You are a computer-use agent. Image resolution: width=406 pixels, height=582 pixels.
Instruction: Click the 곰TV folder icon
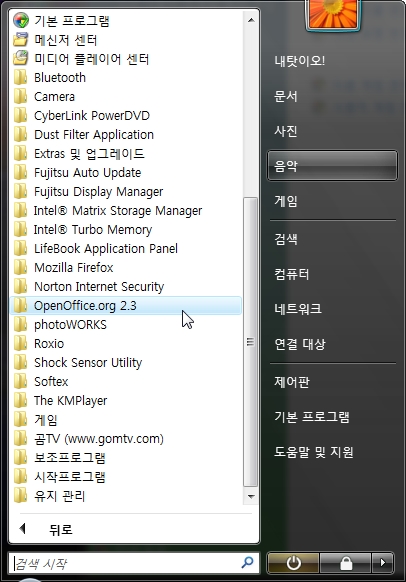pos(21,438)
